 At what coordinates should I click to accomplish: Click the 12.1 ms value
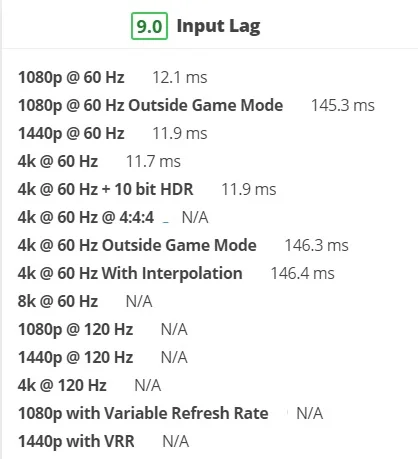point(180,77)
